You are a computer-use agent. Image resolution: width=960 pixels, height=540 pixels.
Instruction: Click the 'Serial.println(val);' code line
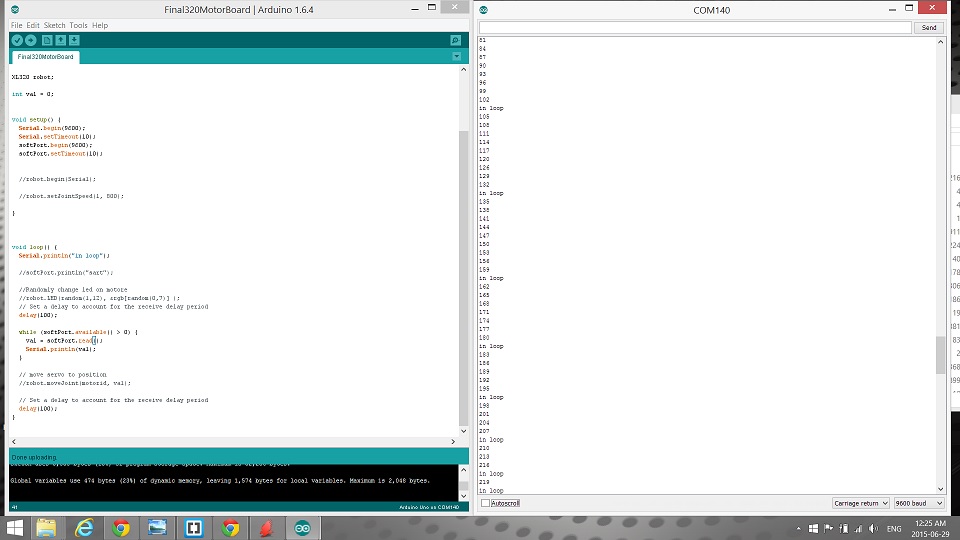click(x=61, y=349)
